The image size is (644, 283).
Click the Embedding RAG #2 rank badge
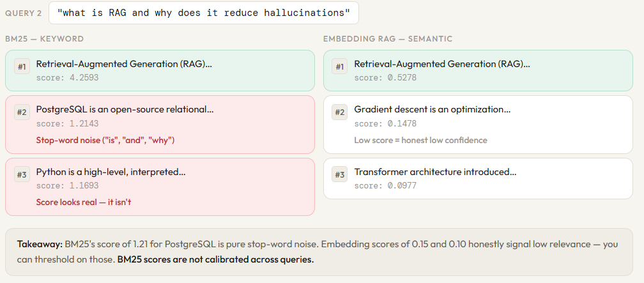tap(340, 112)
